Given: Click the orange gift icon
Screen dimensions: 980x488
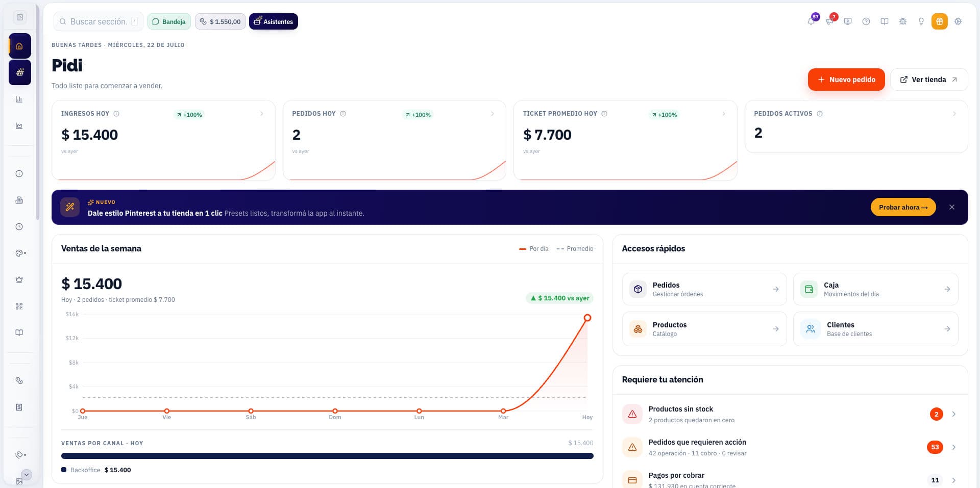Looking at the screenshot, I should (940, 21).
